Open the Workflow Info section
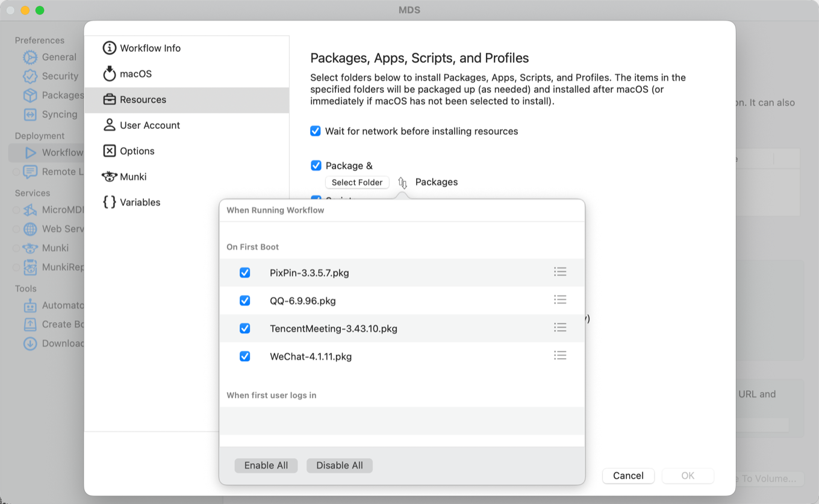Screen dimensions: 819x504 pos(187,48)
